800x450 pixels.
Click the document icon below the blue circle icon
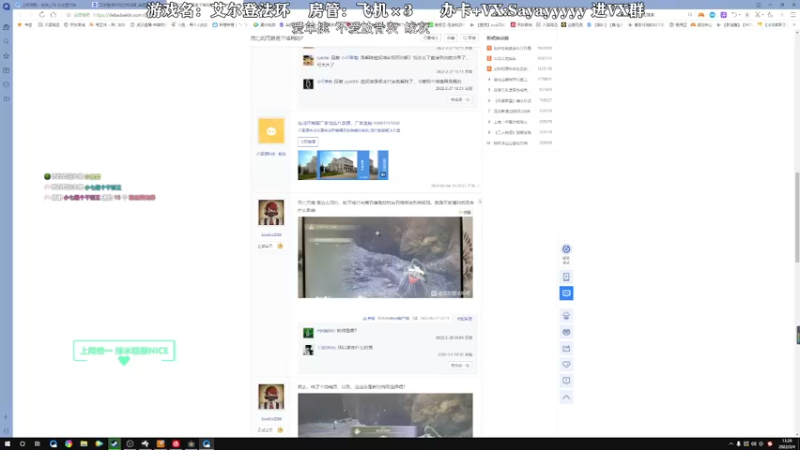coord(566,277)
